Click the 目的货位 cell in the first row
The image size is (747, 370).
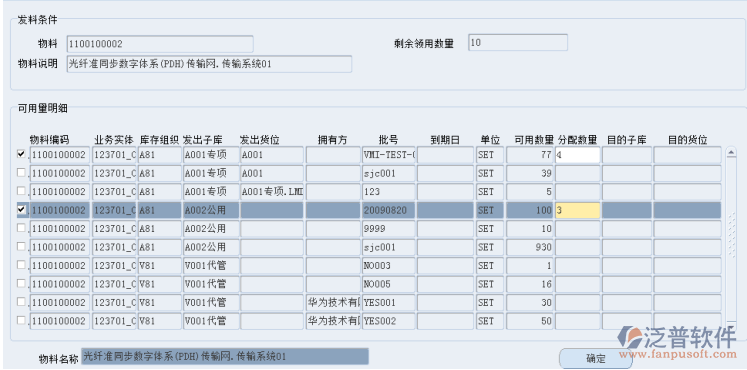687,155
